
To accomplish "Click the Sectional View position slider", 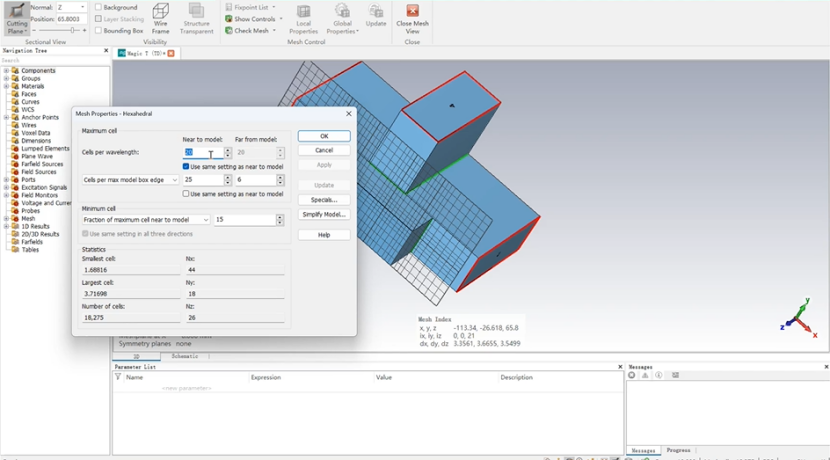I will point(74,31).
